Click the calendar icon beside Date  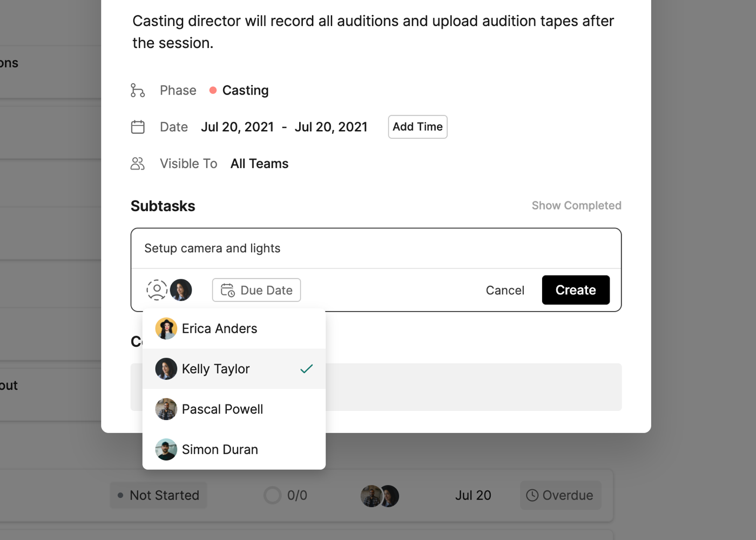(138, 127)
